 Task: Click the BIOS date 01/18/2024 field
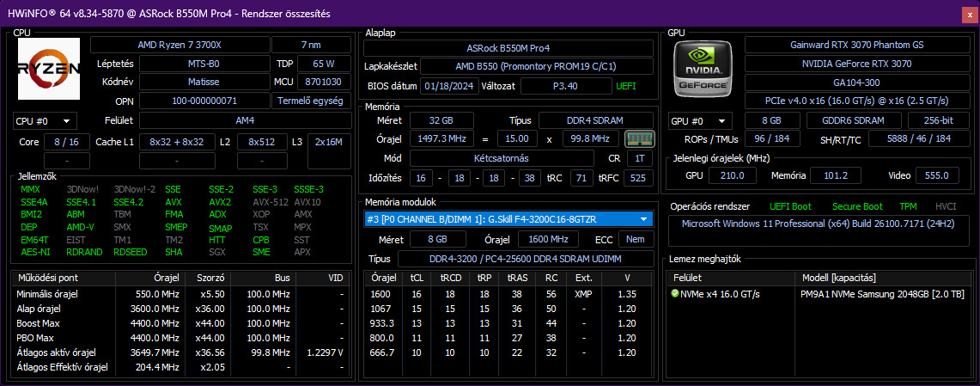tap(449, 86)
